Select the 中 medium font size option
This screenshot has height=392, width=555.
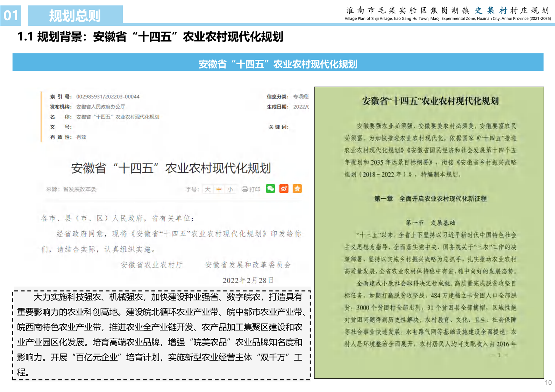219,189
